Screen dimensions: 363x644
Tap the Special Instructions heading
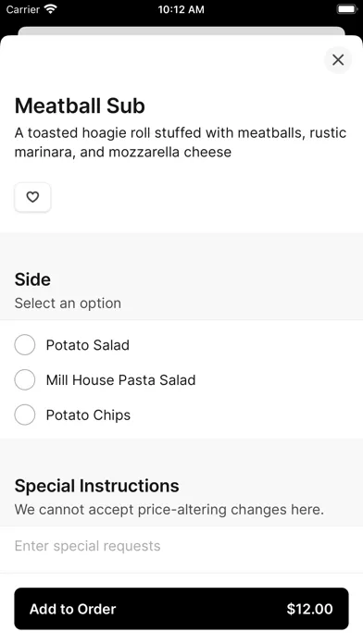[96, 486]
